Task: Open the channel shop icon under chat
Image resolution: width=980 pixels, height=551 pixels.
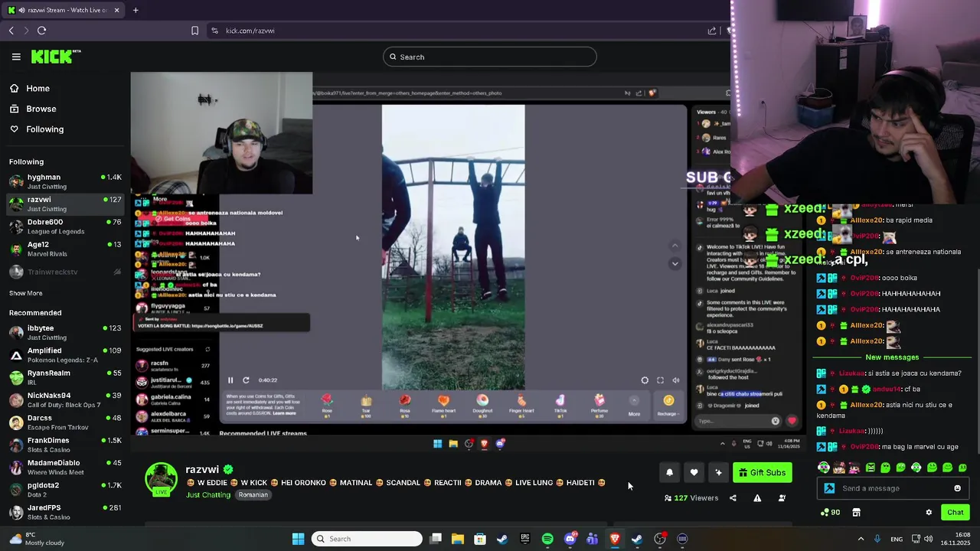Action: pos(856,513)
